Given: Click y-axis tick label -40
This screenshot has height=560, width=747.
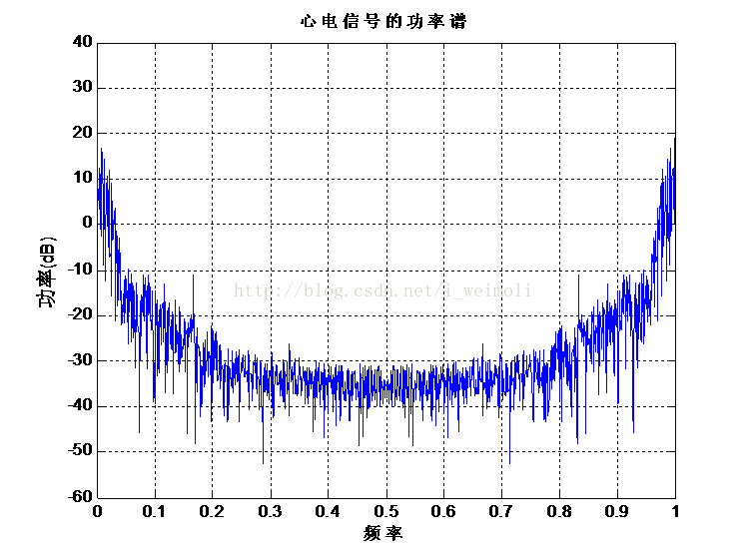Looking at the screenshot, I should [x=80, y=405].
